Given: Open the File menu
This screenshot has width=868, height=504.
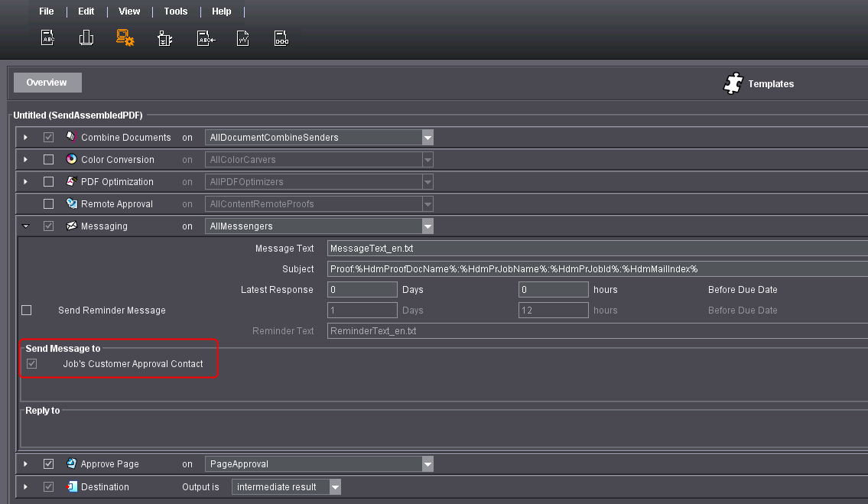Looking at the screenshot, I should tap(47, 11).
